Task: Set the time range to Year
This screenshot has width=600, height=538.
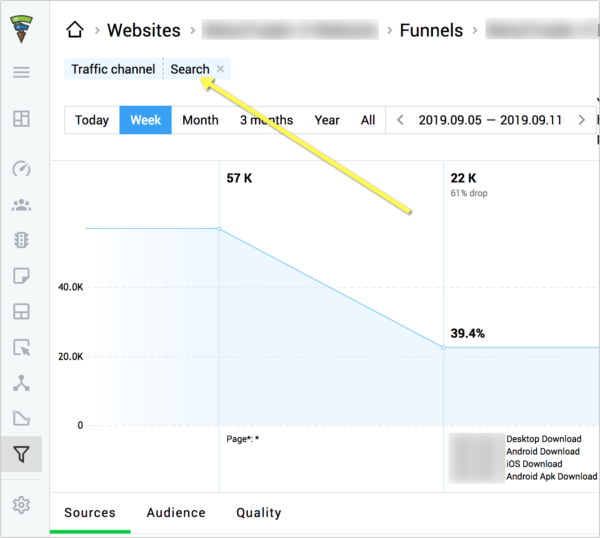Action: click(x=327, y=120)
